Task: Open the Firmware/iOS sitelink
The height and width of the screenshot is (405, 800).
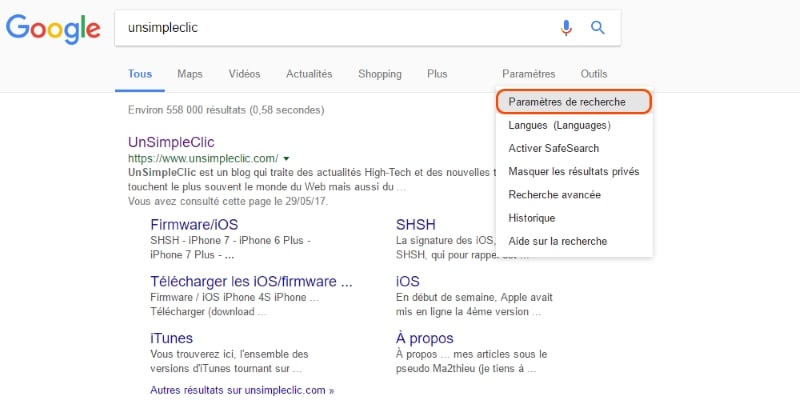Action: click(x=194, y=225)
